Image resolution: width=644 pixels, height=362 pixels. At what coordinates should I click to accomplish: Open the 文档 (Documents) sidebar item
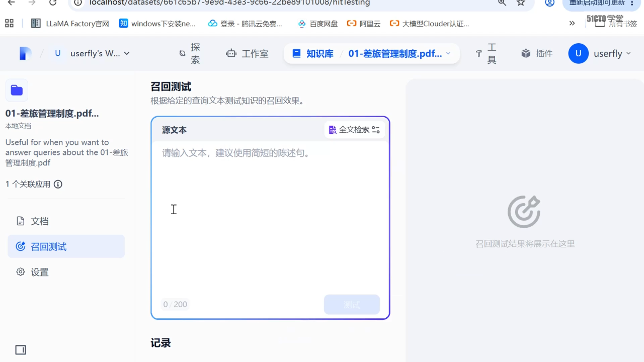tap(66, 221)
